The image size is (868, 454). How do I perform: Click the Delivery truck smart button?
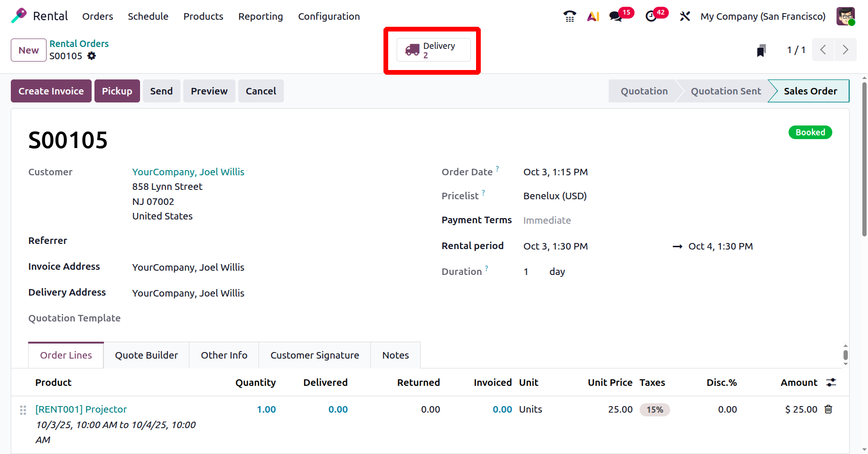tap(433, 50)
